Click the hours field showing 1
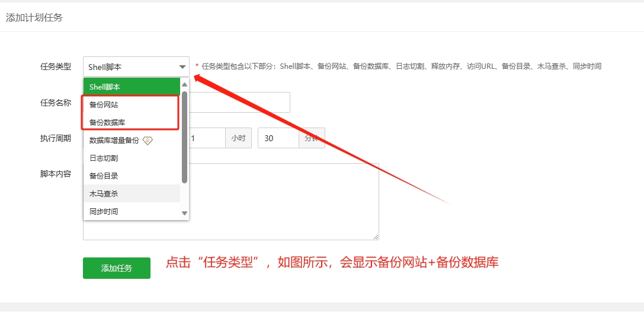This screenshot has width=644, height=315. pyautogui.click(x=207, y=138)
